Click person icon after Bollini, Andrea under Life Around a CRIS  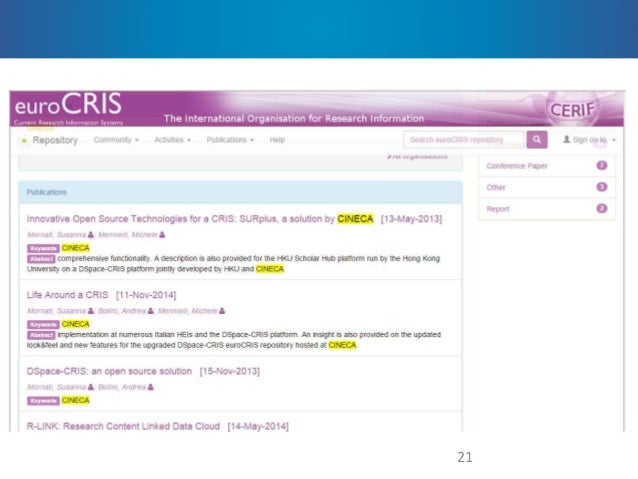pyautogui.click(x=151, y=311)
